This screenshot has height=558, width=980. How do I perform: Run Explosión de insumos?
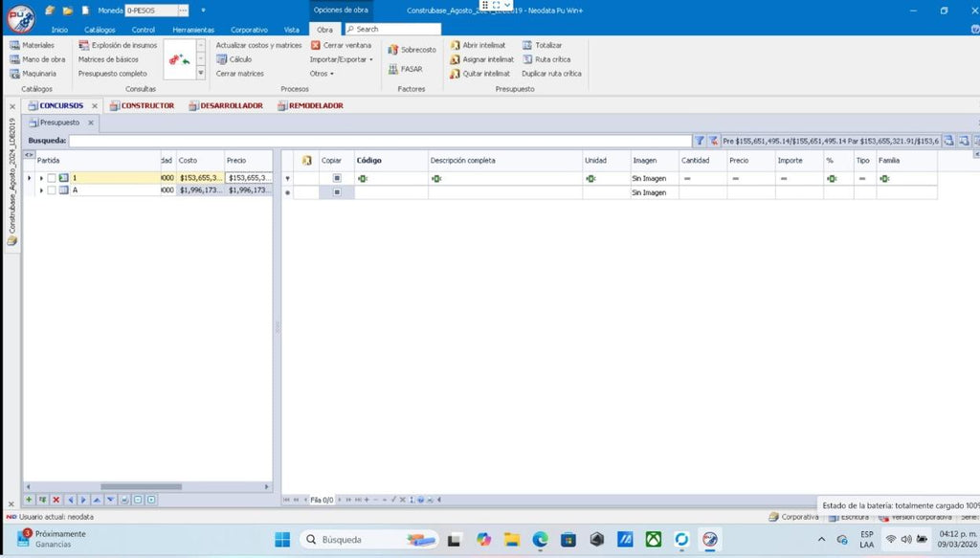coord(118,45)
